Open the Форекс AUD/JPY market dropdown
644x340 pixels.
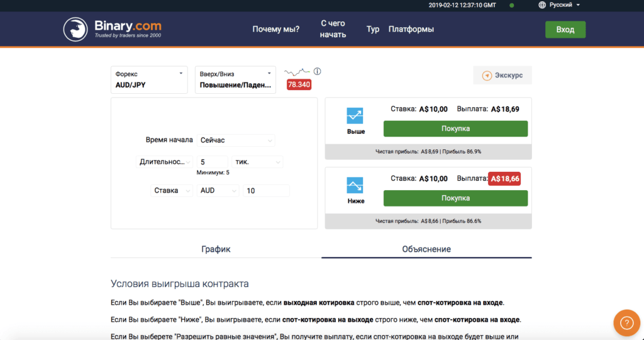point(149,79)
